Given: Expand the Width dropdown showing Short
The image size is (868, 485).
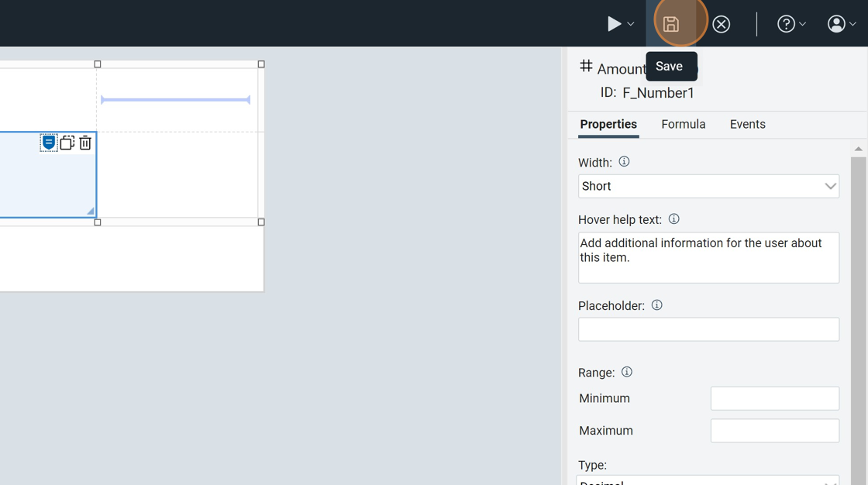Looking at the screenshot, I should (x=708, y=186).
